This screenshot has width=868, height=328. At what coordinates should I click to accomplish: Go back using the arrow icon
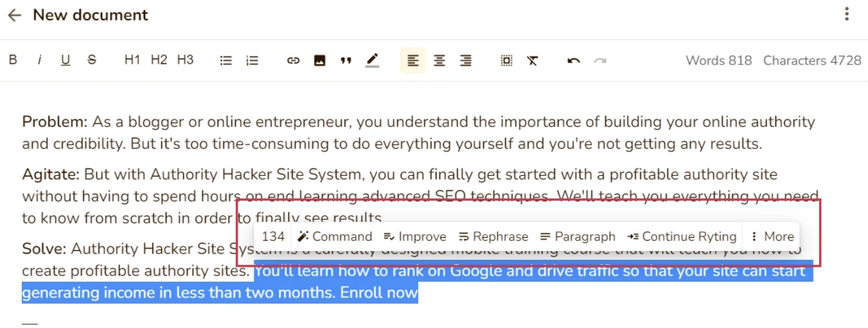coord(14,15)
